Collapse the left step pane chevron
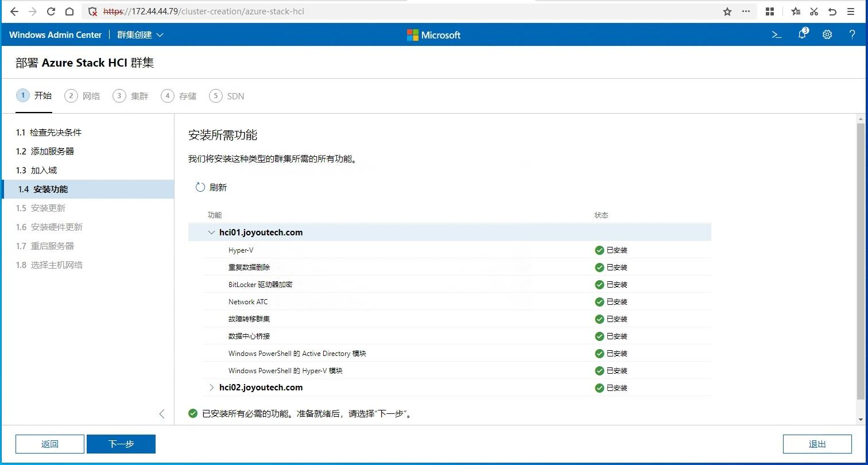The height and width of the screenshot is (465, 868). (x=161, y=414)
